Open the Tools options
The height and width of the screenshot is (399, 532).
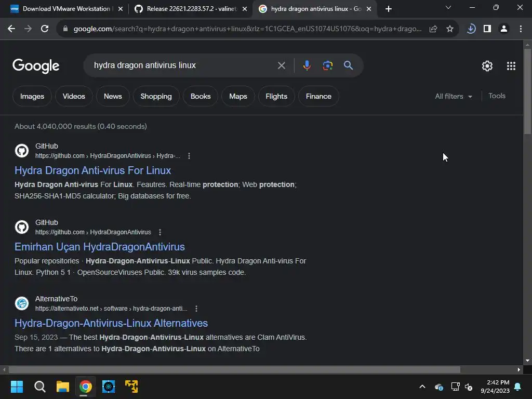[x=497, y=96]
